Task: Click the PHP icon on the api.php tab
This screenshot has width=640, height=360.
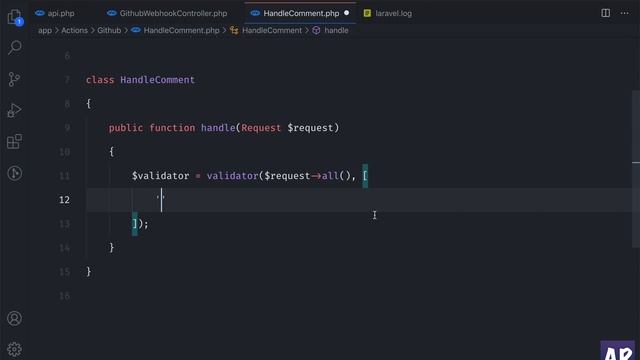Action: coord(40,13)
